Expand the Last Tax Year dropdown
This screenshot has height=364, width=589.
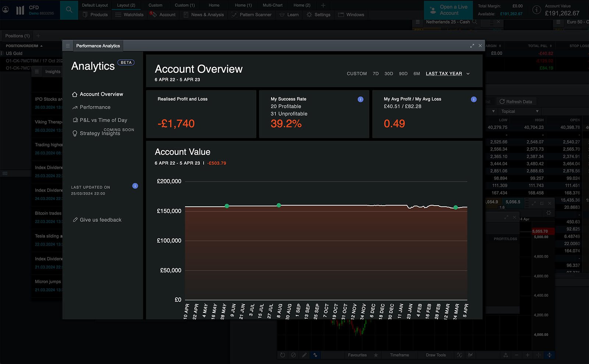(468, 74)
